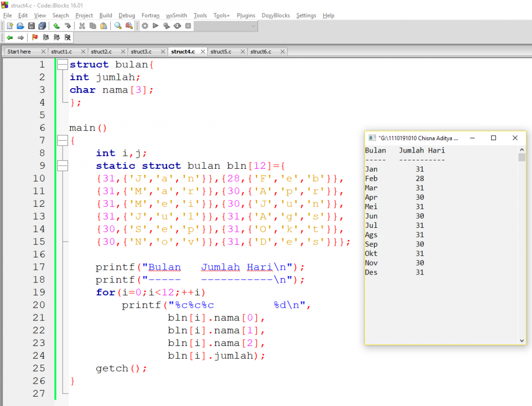The width and height of the screenshot is (532, 406).
Task: Minimize the console output window
Action: 472,138
